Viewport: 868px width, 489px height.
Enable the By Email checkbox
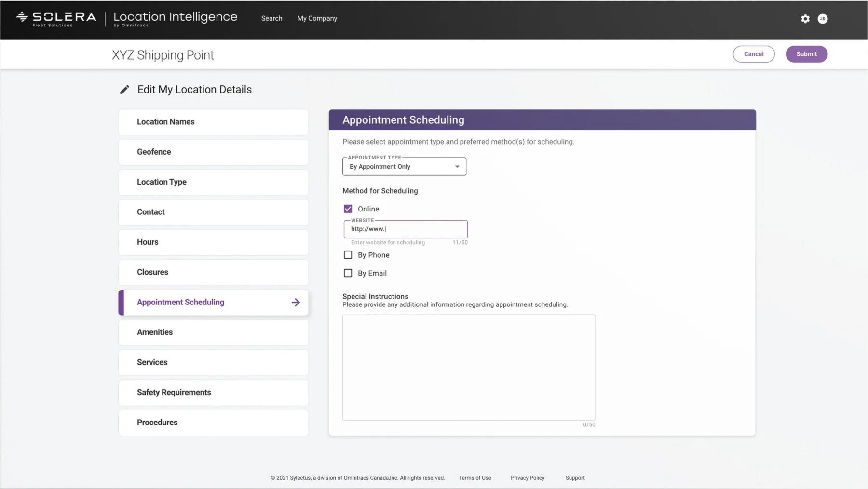tap(348, 273)
